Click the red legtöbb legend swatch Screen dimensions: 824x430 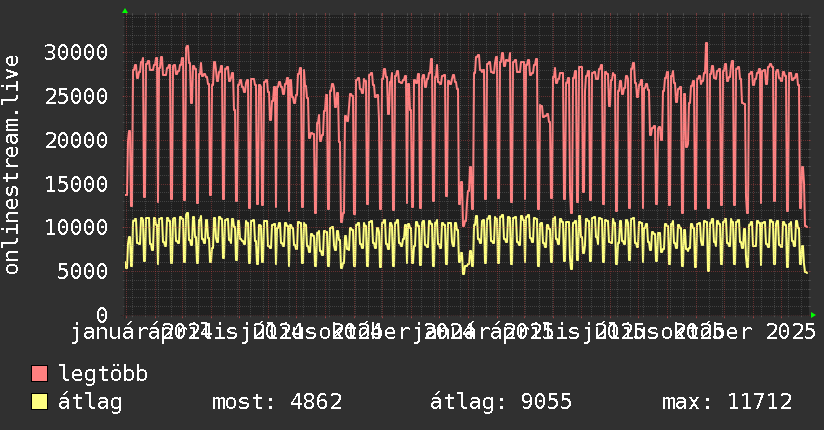[x=40, y=375]
